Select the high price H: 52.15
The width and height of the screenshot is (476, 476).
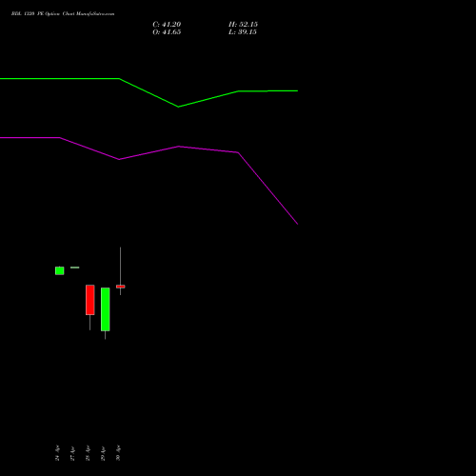(243, 25)
